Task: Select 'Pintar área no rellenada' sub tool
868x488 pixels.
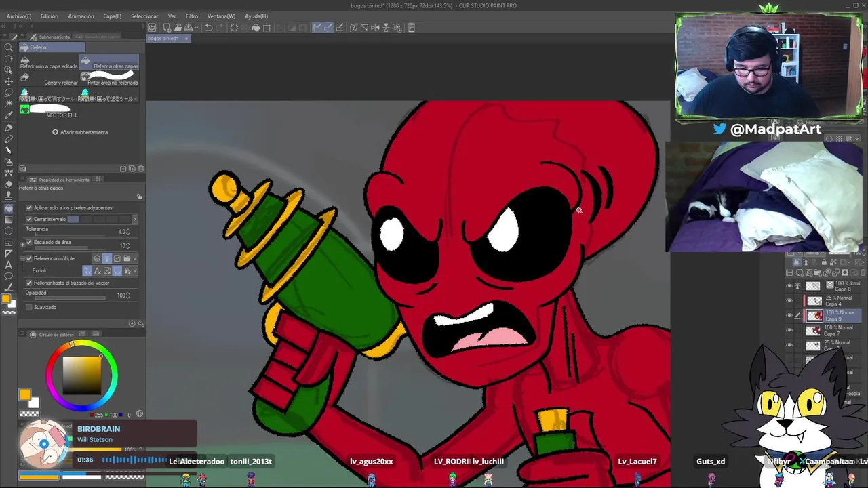Action: pos(110,79)
